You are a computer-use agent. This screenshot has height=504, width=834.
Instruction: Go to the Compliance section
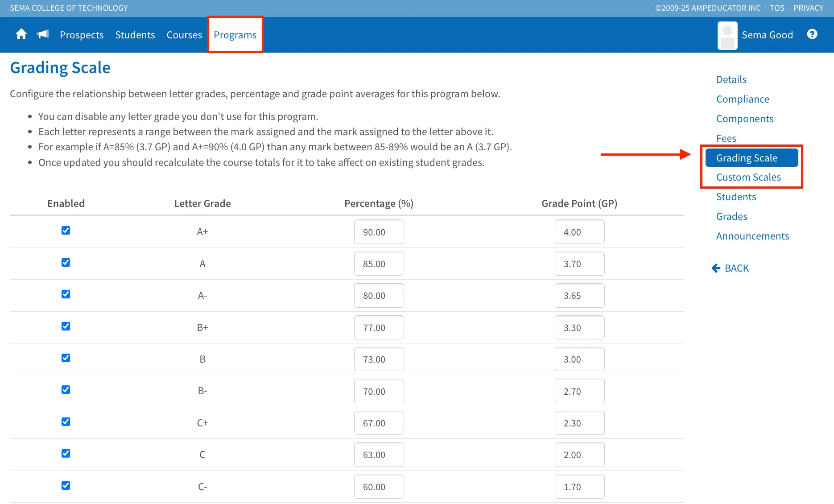[x=743, y=99]
